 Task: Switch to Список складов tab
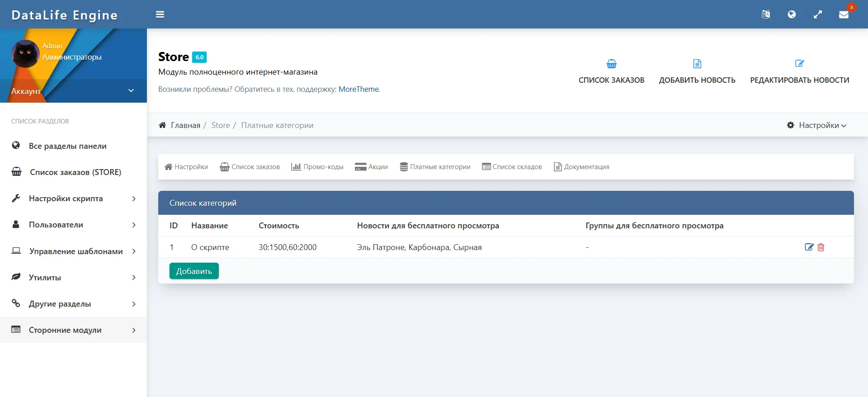(512, 167)
